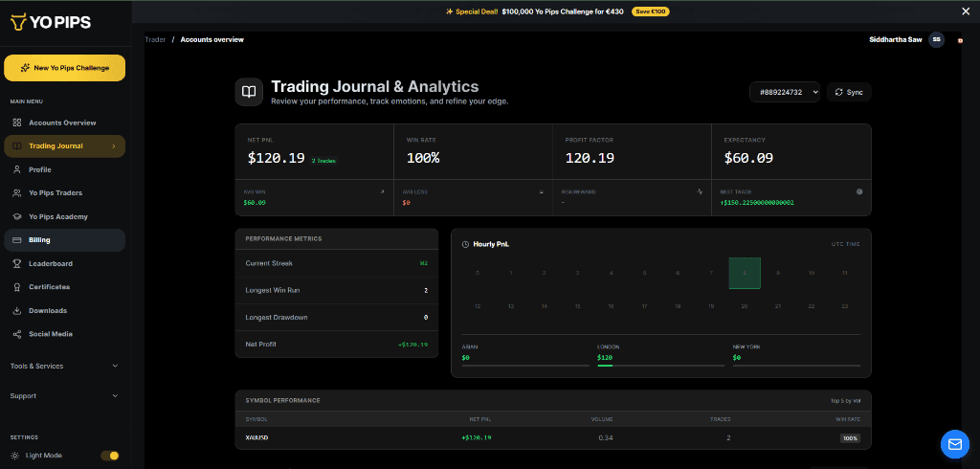980x469 pixels.
Task: Select Trading Journal menu item
Action: [x=64, y=146]
